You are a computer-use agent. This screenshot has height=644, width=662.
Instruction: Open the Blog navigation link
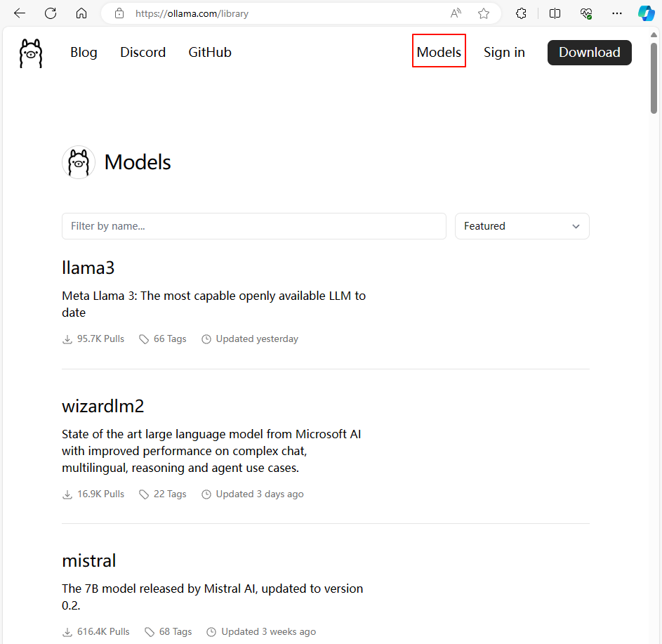84,52
